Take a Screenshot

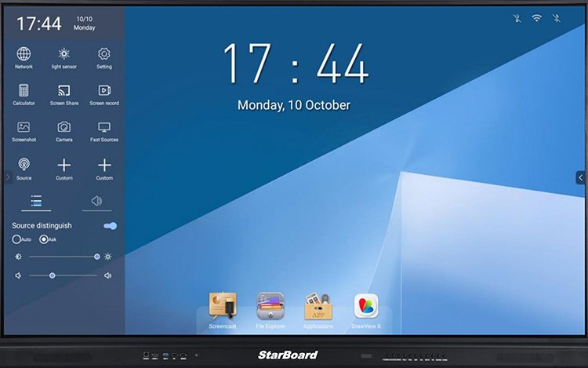click(24, 131)
